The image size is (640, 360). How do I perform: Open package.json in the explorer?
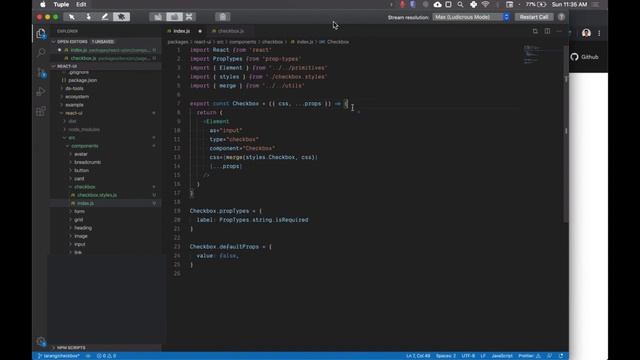click(82, 80)
